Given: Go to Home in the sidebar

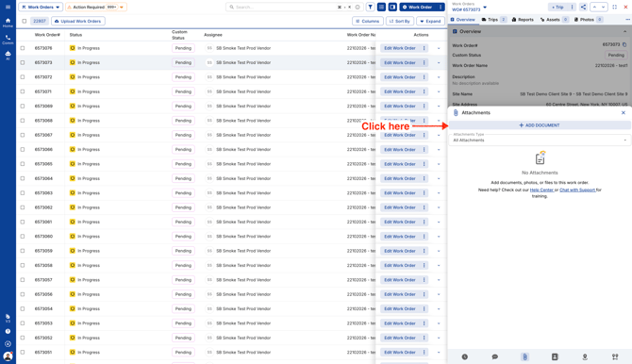Looking at the screenshot, I should tap(8, 23).
